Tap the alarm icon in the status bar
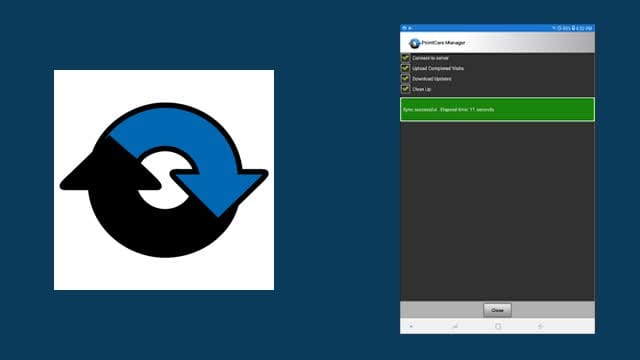 pyautogui.click(x=560, y=28)
